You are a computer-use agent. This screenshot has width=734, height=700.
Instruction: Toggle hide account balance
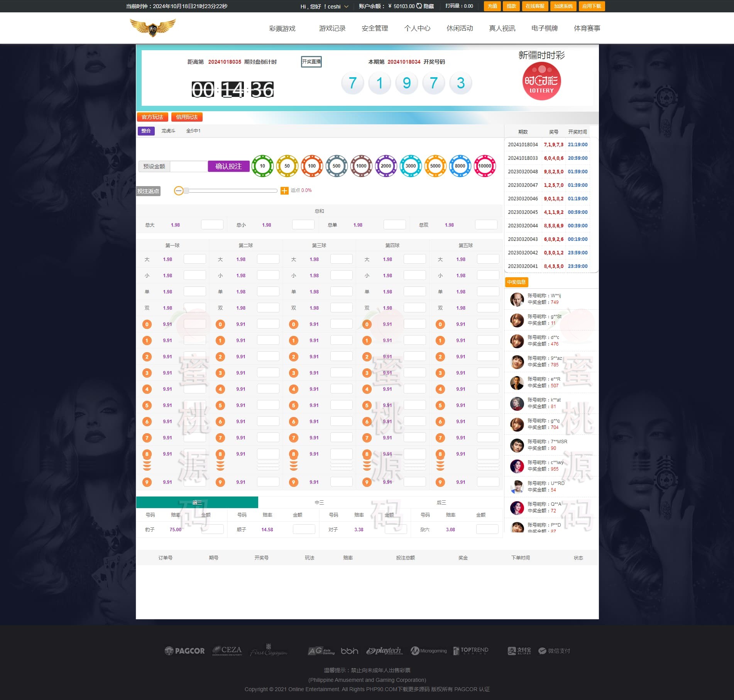click(429, 6)
